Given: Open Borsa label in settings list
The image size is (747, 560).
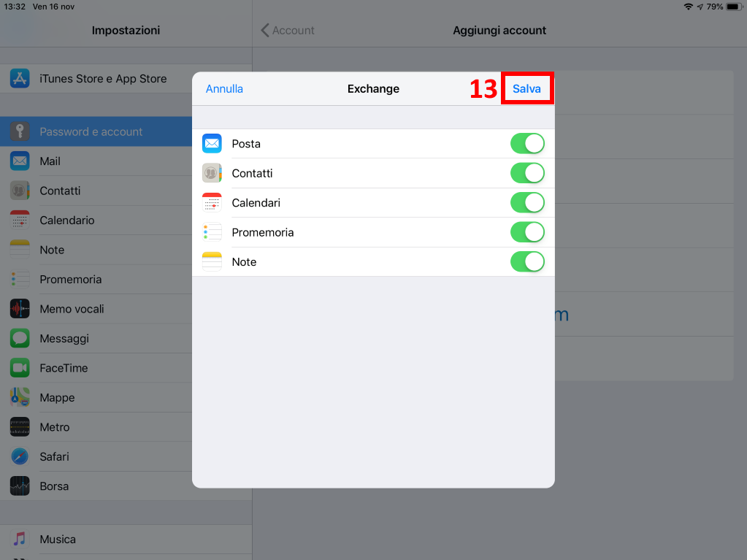Looking at the screenshot, I should coord(54,486).
